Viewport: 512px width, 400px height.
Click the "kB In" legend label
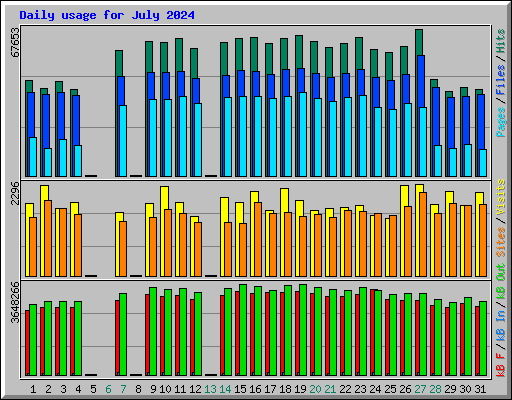click(501, 326)
